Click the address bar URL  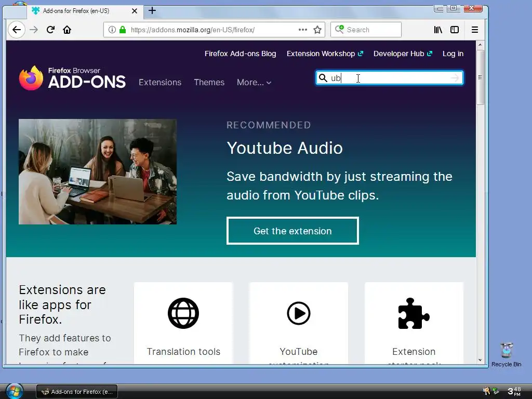point(192,30)
